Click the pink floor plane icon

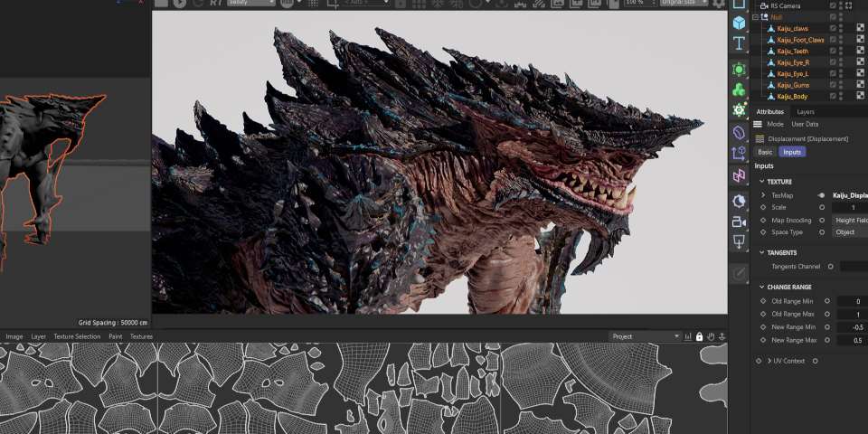(739, 175)
